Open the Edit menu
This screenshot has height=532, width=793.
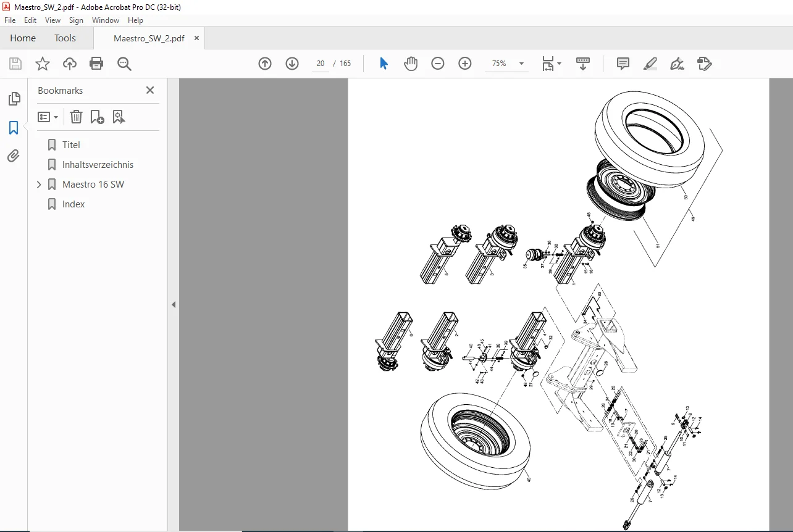(30, 20)
